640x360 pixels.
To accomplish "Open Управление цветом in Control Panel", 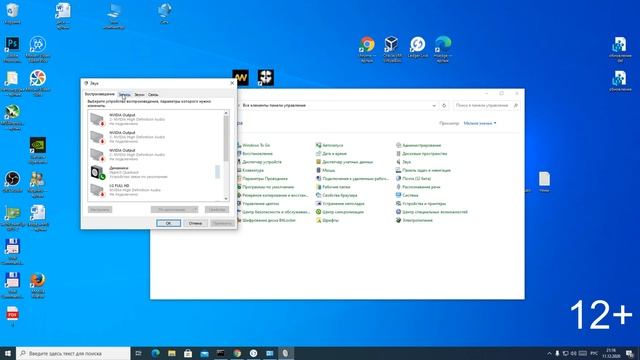I will coord(260,203).
